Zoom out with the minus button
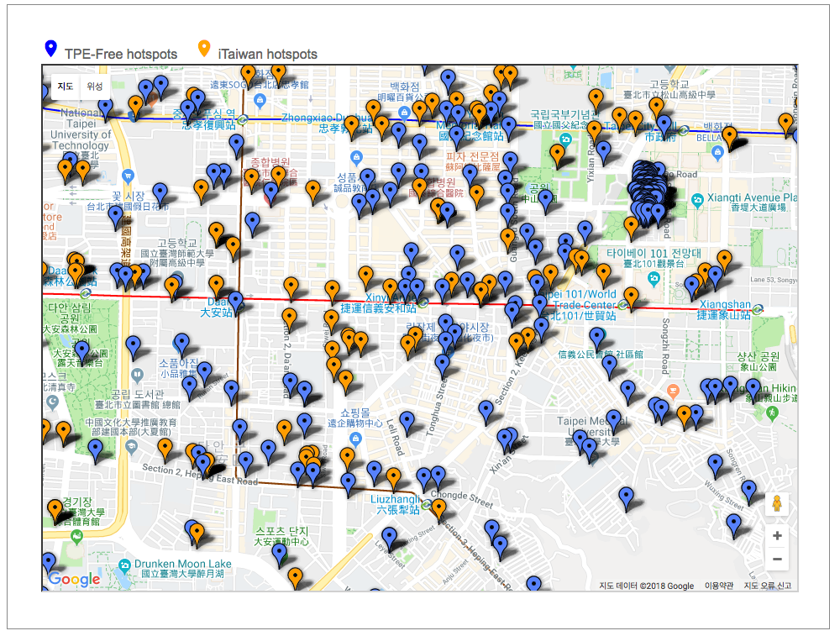The width and height of the screenshot is (840, 636). click(777, 559)
